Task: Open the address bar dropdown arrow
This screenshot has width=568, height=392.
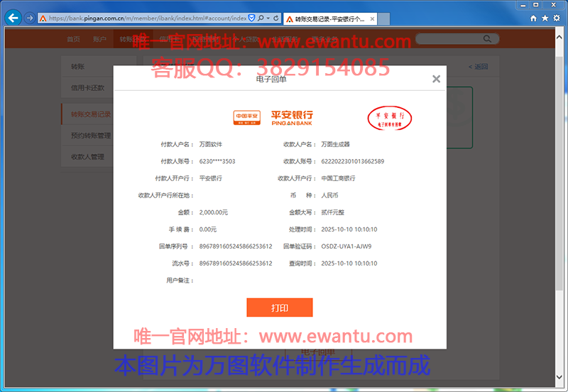Action: tap(268, 18)
